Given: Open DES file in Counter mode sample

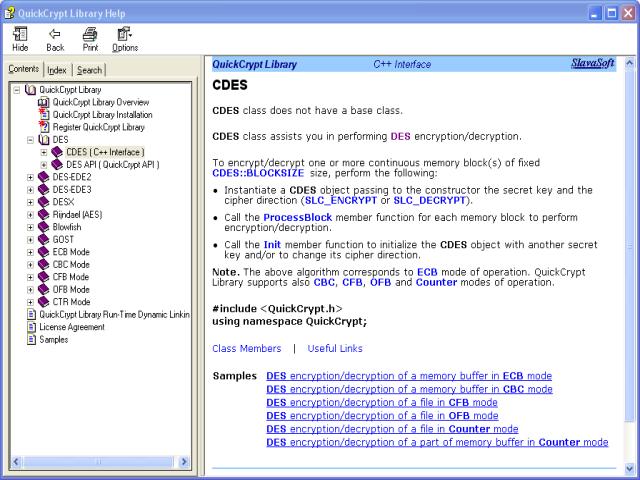Looking at the screenshot, I should tap(392, 429).
